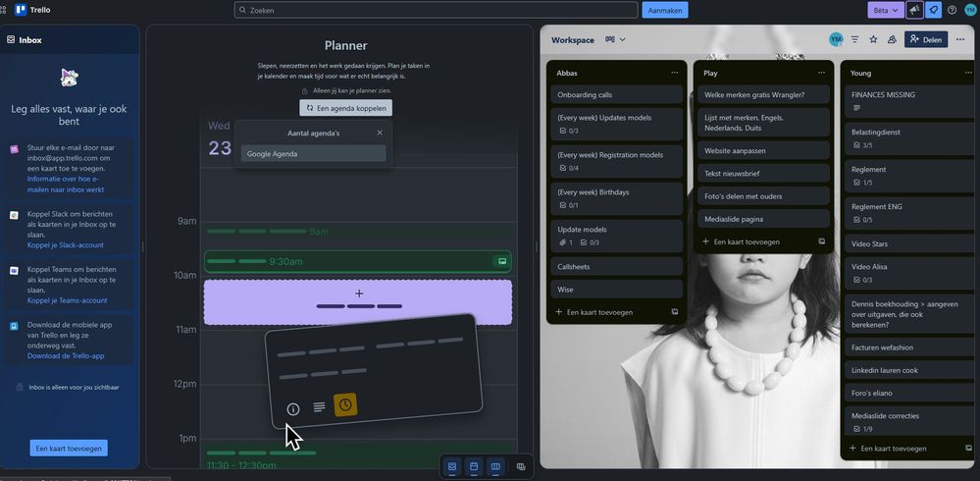Viewport: 980px width, 481px height.
Task: Click the info icon on floating card
Action: click(293, 409)
